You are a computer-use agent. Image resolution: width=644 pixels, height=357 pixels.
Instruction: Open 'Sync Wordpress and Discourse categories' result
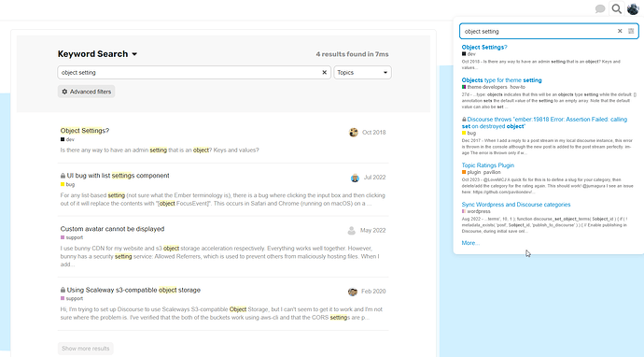pyautogui.click(x=516, y=205)
